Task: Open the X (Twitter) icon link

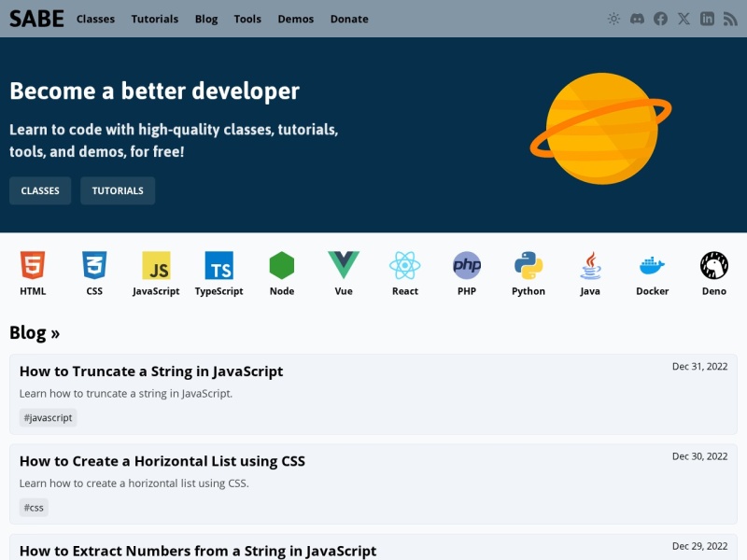Action: click(x=684, y=19)
